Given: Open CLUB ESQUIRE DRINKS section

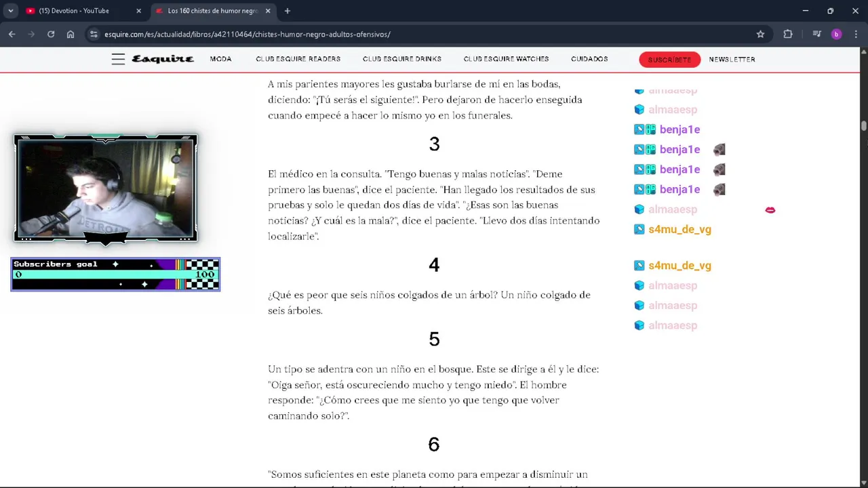Looking at the screenshot, I should pos(402,59).
